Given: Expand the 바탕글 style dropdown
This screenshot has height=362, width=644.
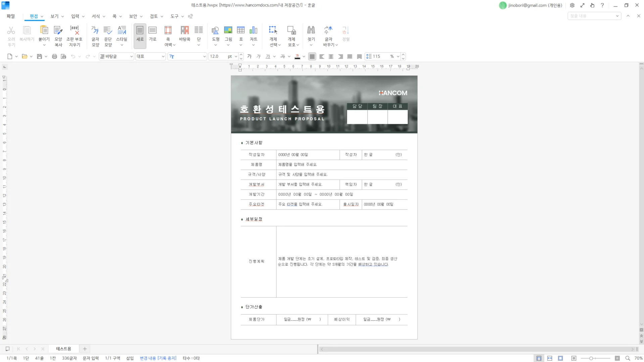Looking at the screenshot, I should point(131,56).
